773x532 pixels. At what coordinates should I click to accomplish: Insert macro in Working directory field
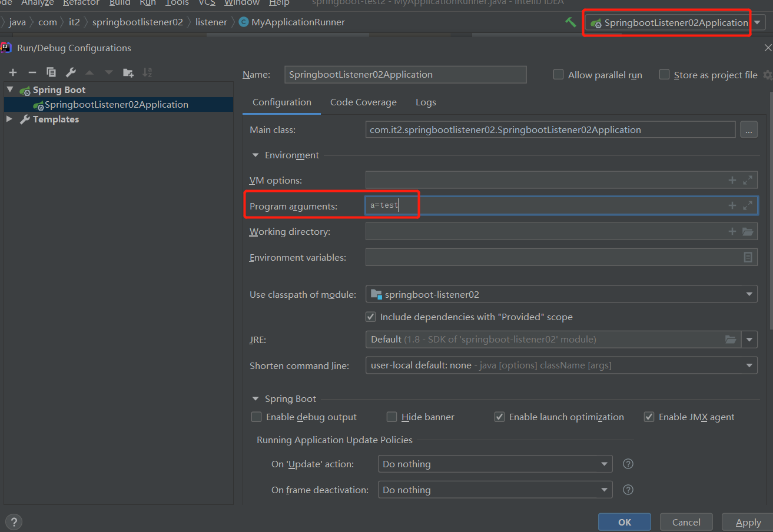click(x=732, y=231)
